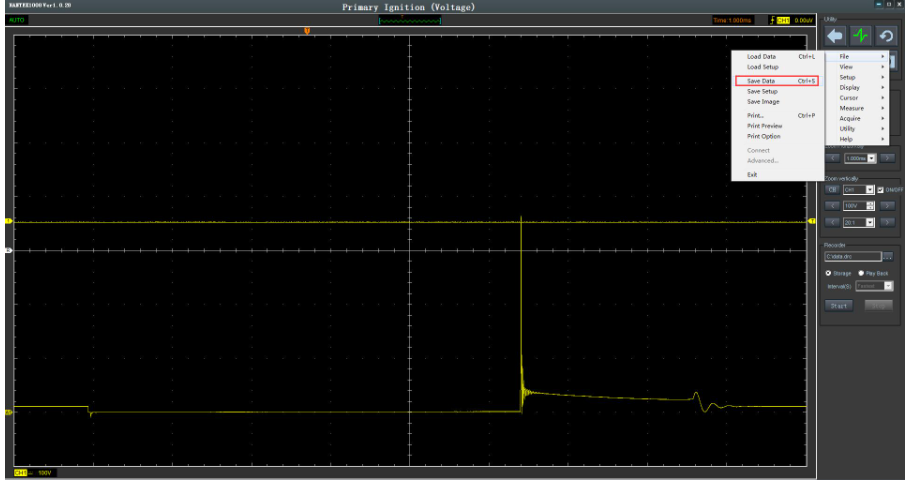Click the trigger edge icon near CH1 indicator
This screenshot has width=909, height=483.
pos(772,20)
